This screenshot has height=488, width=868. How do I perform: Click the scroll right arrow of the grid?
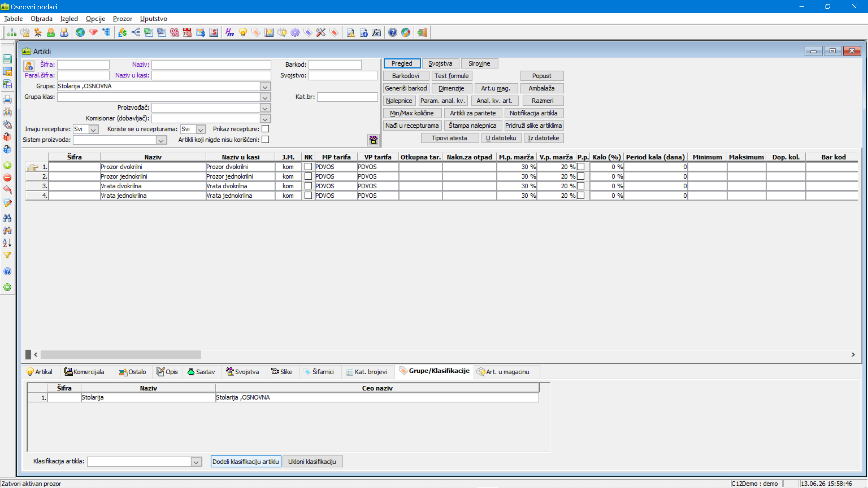pyautogui.click(x=853, y=354)
